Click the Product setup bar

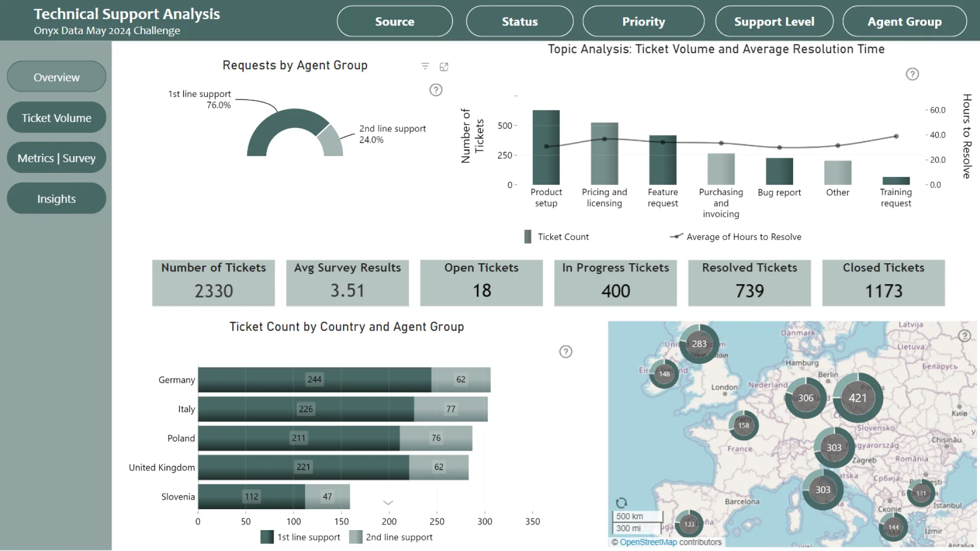click(546, 147)
